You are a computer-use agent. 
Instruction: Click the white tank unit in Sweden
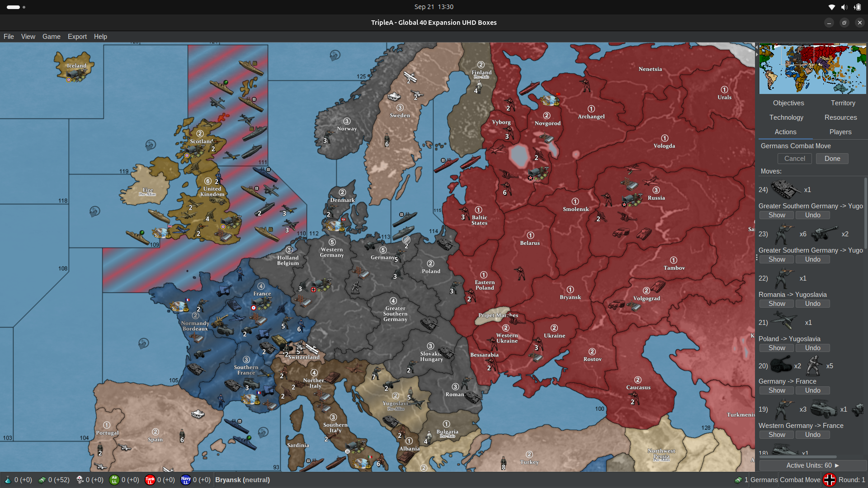[394, 96]
